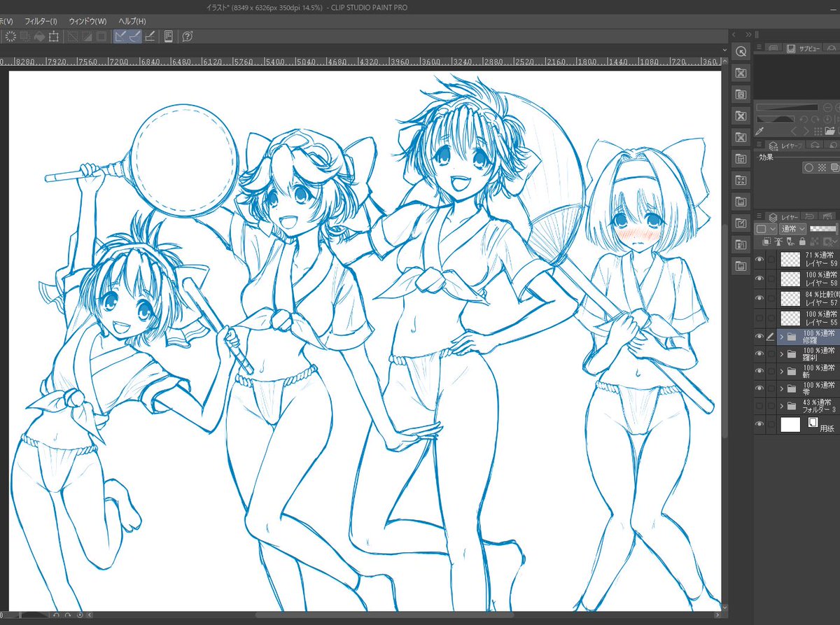Adjust the sub view zoom slider
The height and width of the screenshot is (625, 840).
coord(787,107)
